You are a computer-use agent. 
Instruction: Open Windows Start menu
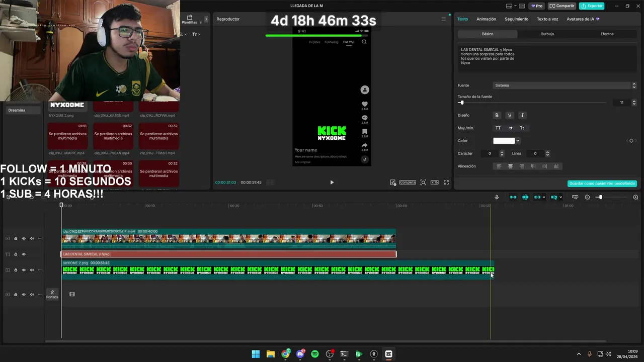256,354
